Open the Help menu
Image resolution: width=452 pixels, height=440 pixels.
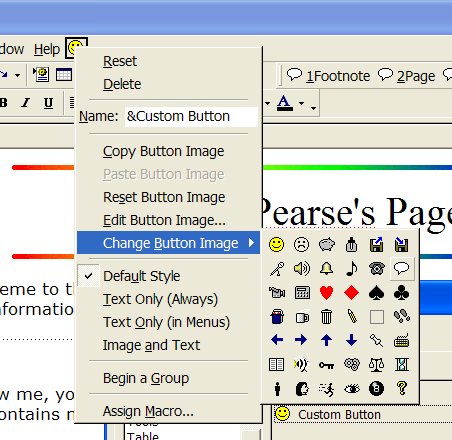[x=47, y=49]
